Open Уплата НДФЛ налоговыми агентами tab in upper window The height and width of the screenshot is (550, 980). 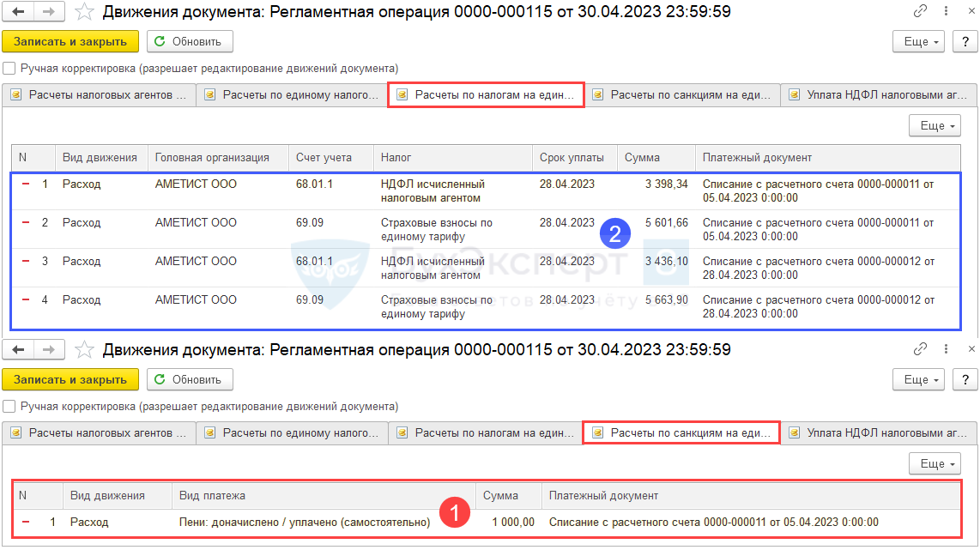point(879,95)
